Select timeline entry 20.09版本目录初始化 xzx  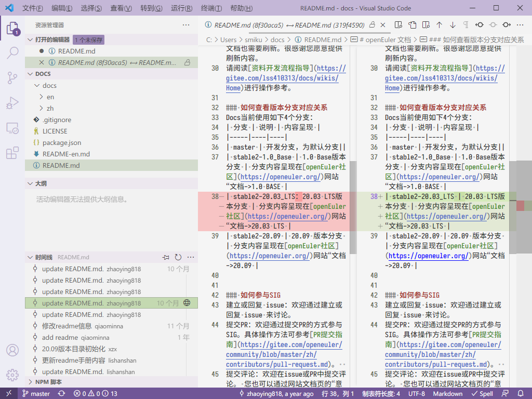point(111,349)
